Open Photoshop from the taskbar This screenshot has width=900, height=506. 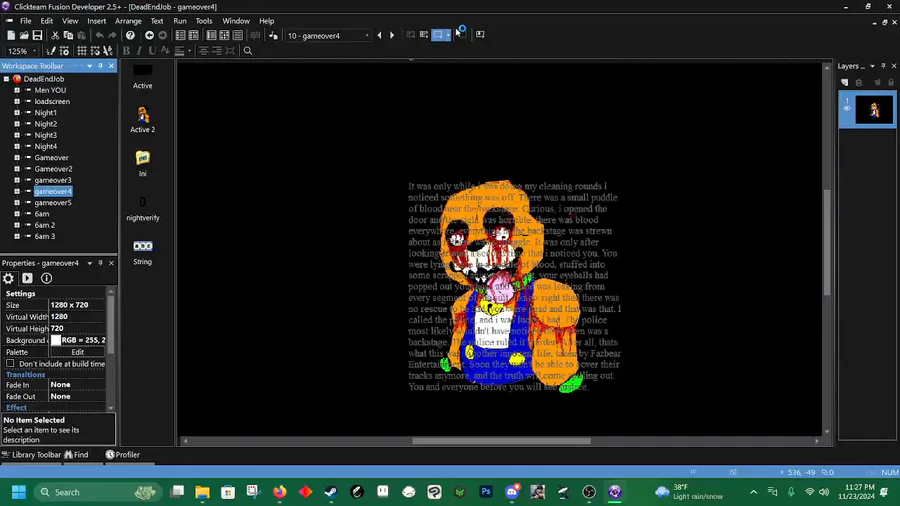pos(486,492)
